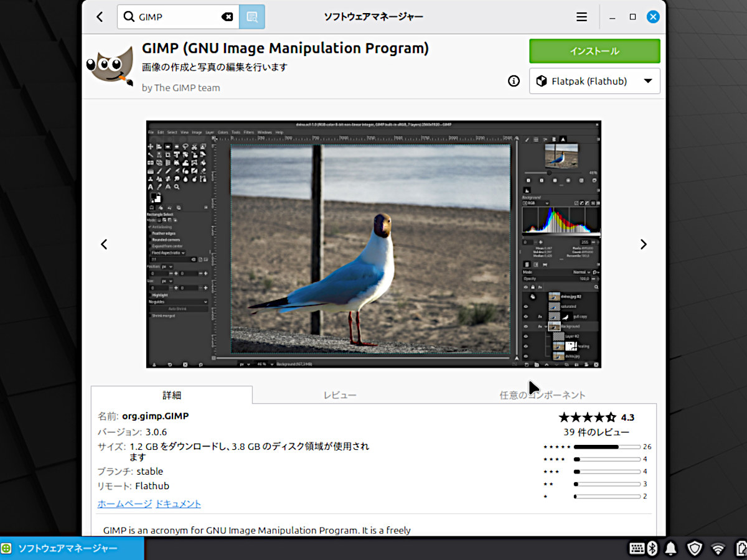Screen dimensions: 747x560
Task: Click the Wi-Fi network tray icon
Action: (x=718, y=548)
